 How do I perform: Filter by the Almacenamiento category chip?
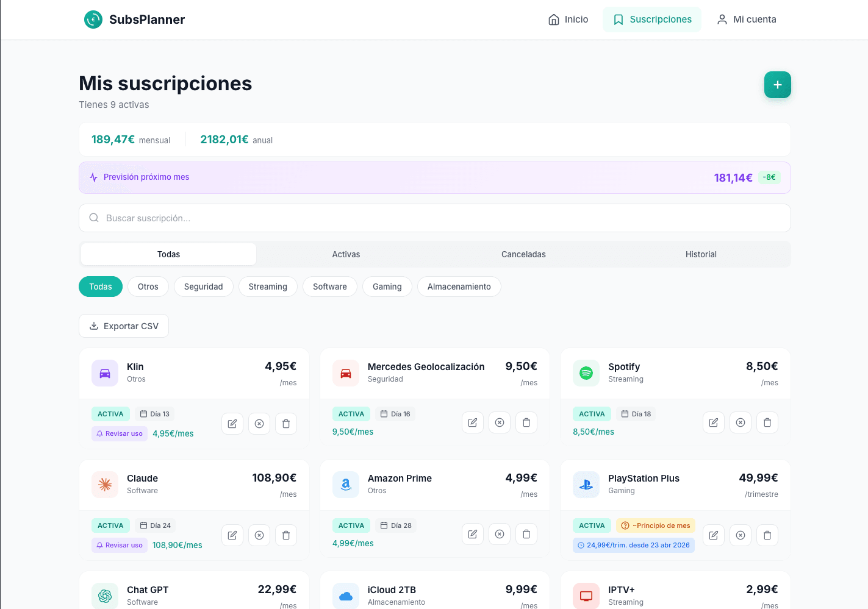pyautogui.click(x=459, y=287)
